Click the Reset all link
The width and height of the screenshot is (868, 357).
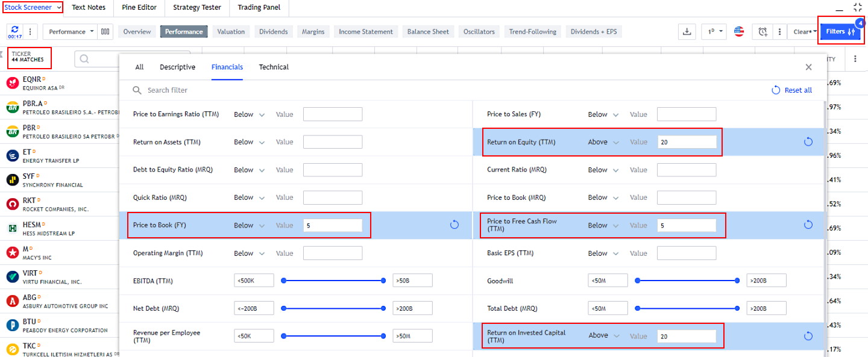(x=792, y=90)
